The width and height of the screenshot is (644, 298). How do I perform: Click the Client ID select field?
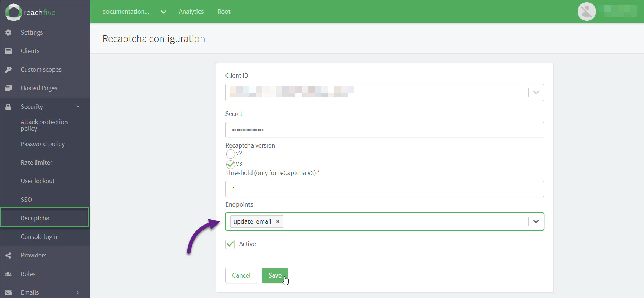point(385,93)
